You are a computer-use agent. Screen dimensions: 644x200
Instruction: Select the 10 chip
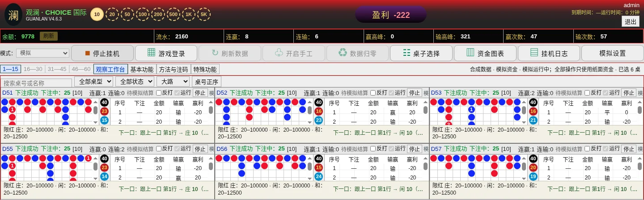pos(97,14)
